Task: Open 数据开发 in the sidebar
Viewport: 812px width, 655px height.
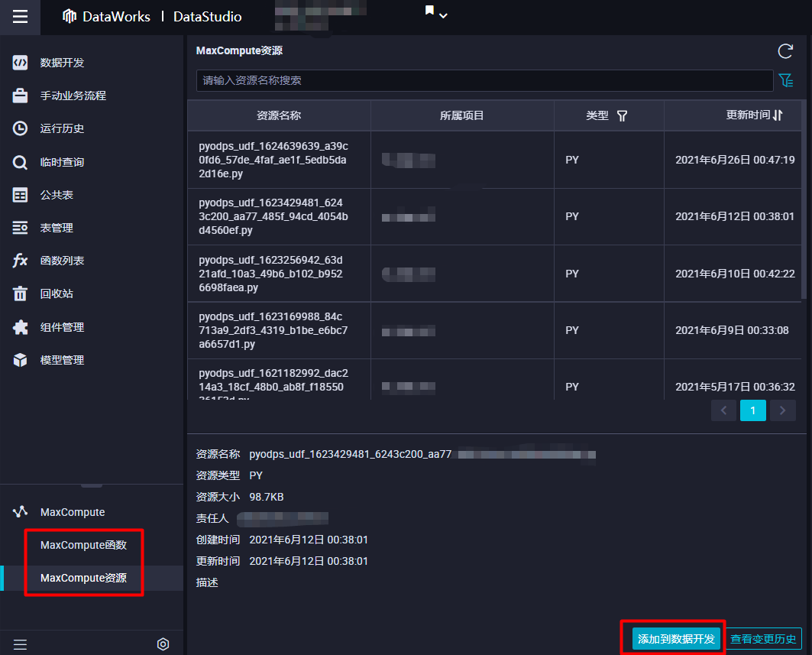Action: [x=62, y=63]
